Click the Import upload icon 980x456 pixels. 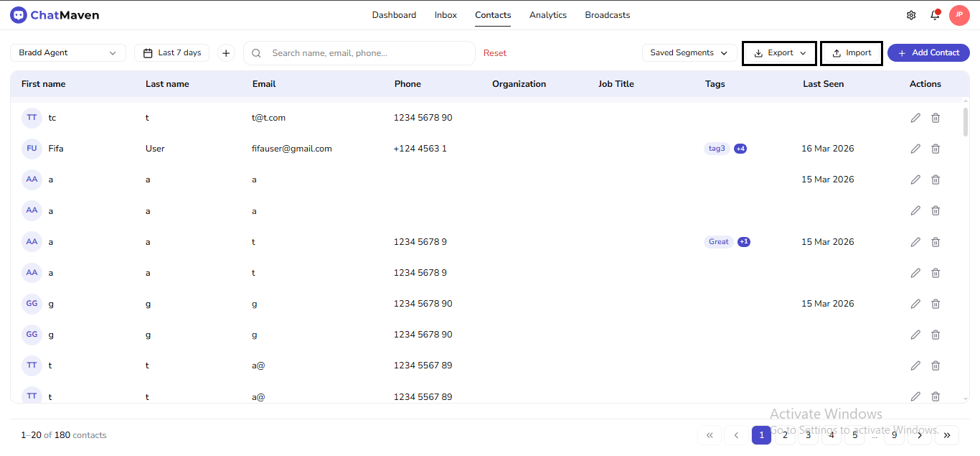pos(838,52)
